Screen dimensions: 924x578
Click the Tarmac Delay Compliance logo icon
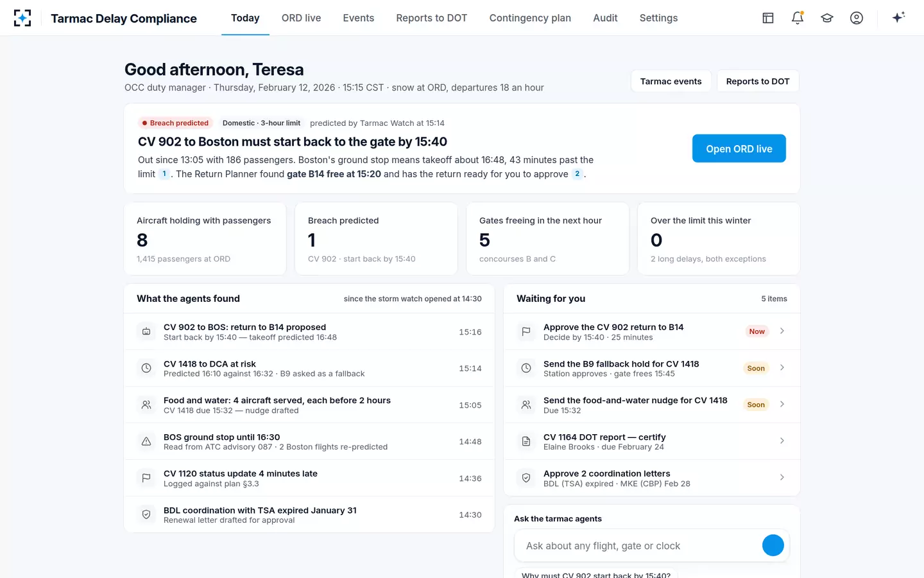pyautogui.click(x=22, y=18)
